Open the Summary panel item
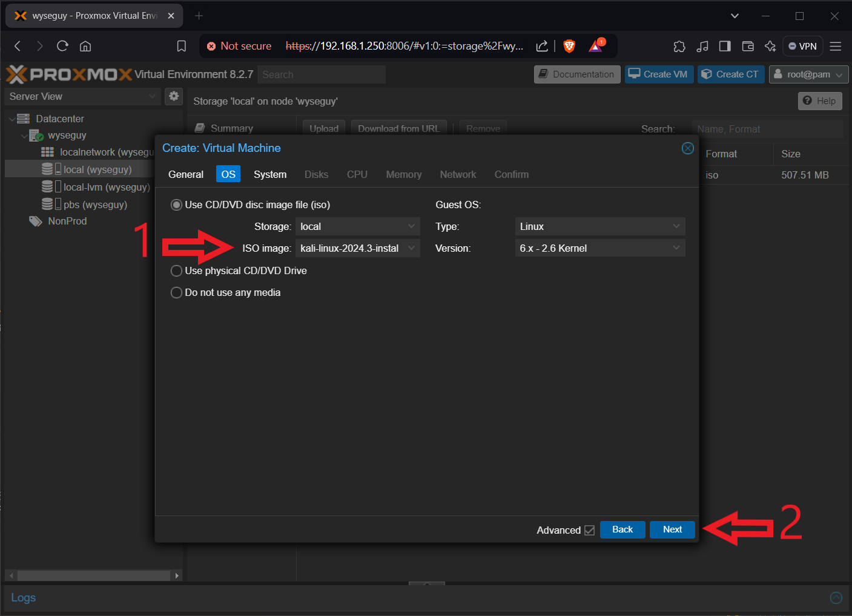 pos(223,128)
